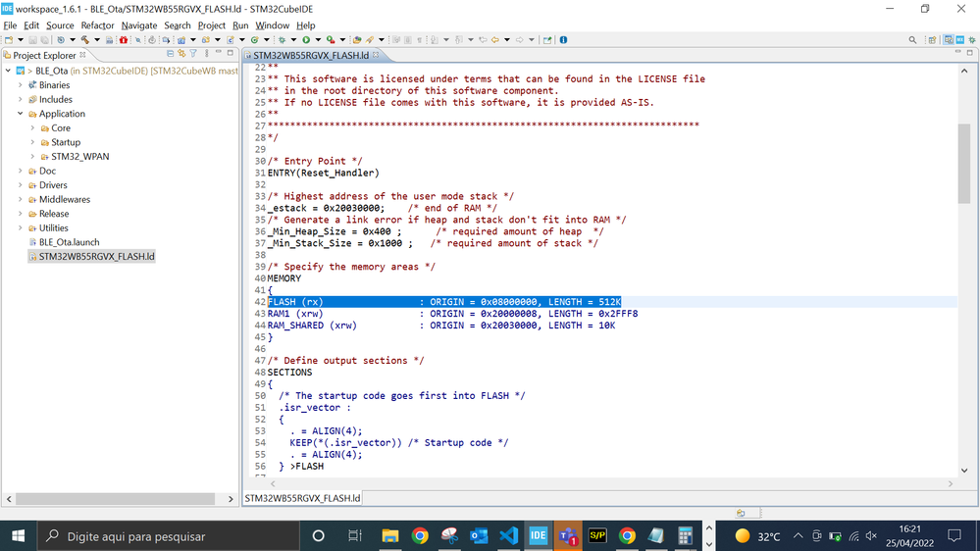Open the Source menu
The width and height of the screenshot is (980, 551).
tap(60, 25)
